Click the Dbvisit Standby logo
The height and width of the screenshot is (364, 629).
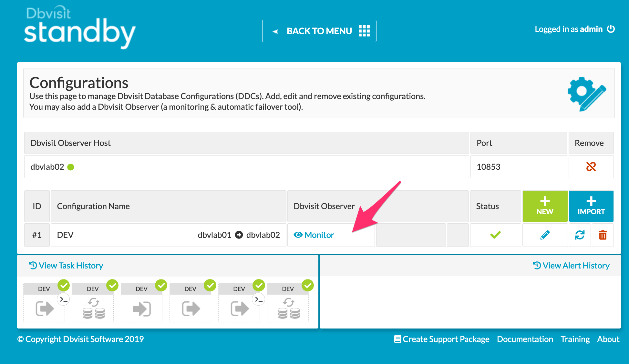click(79, 27)
